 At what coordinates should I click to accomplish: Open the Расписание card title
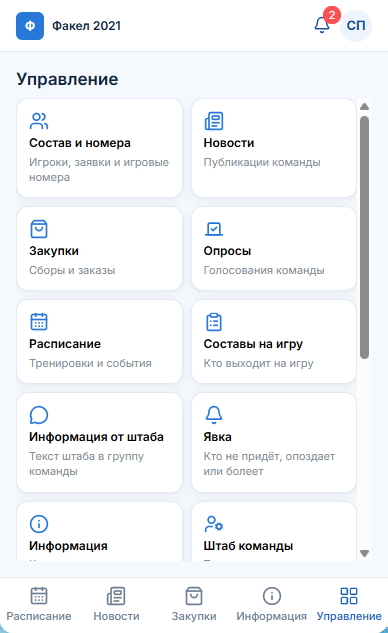point(65,344)
